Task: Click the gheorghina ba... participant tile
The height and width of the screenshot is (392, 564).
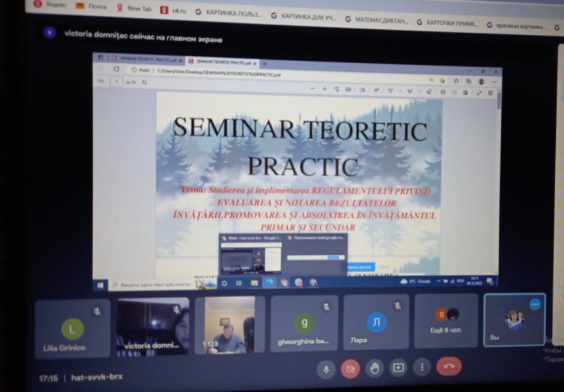Action: [304, 323]
